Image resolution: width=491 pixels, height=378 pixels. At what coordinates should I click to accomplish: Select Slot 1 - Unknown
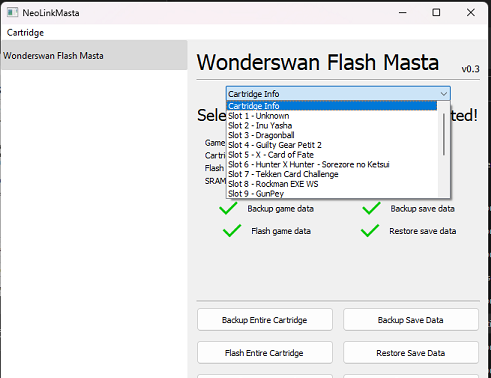pyautogui.click(x=332, y=116)
